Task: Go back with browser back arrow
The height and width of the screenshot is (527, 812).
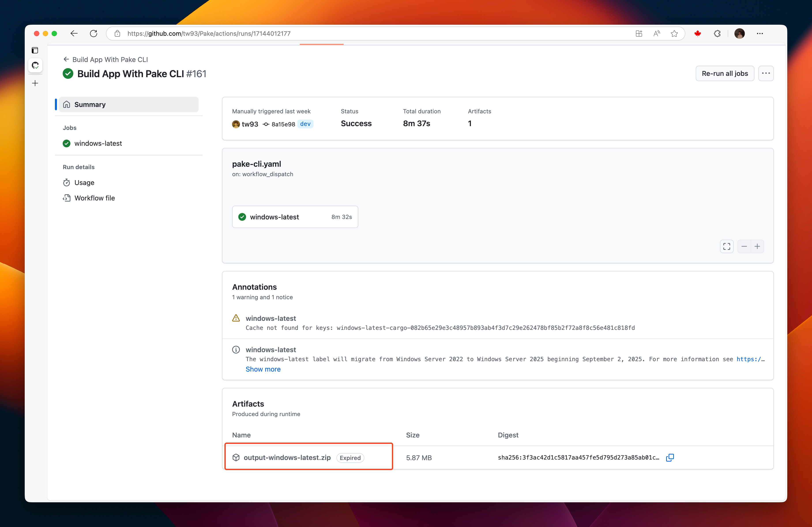Action: (x=74, y=34)
